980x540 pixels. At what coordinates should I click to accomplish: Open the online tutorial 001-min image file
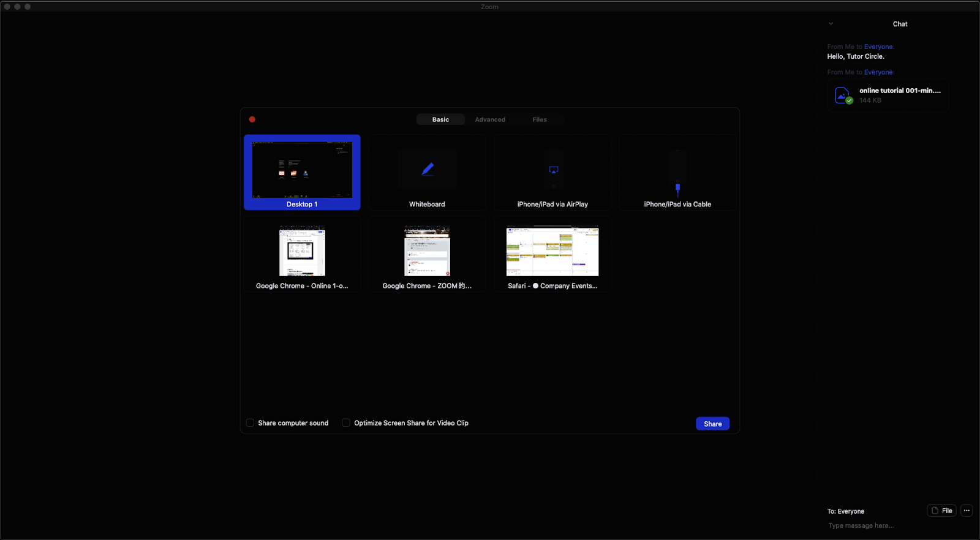(x=888, y=96)
